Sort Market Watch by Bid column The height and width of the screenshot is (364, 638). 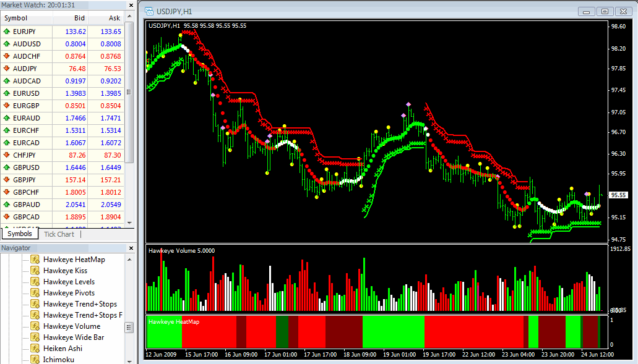tap(70, 18)
